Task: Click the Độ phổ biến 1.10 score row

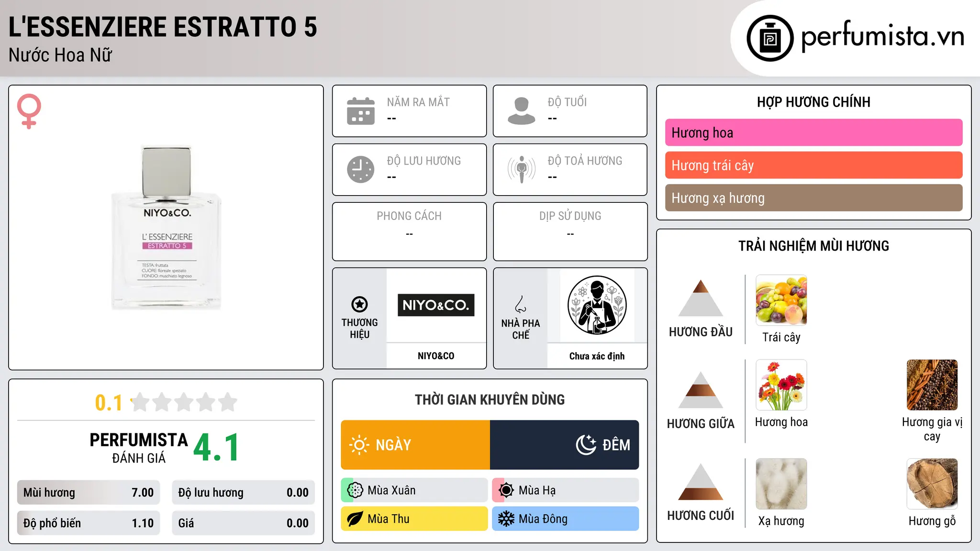Action: [x=89, y=523]
